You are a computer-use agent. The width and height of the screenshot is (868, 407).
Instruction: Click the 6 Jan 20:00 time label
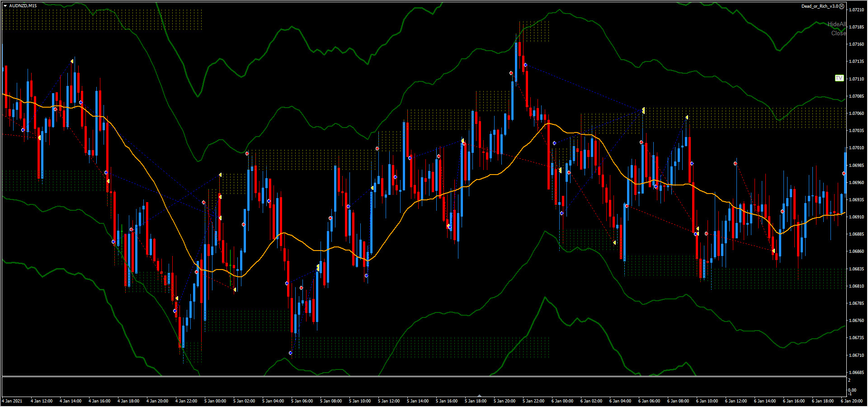click(852, 401)
